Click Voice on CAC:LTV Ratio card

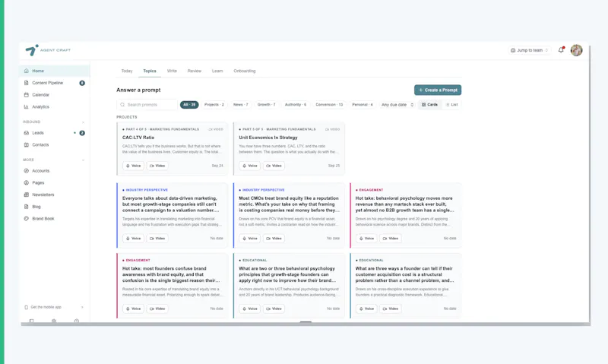(134, 166)
